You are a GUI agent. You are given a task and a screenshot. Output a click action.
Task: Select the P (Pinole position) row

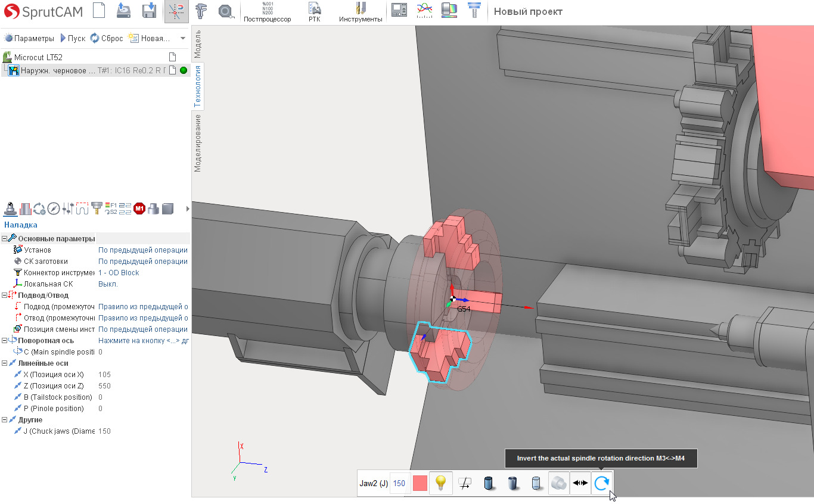click(95, 408)
